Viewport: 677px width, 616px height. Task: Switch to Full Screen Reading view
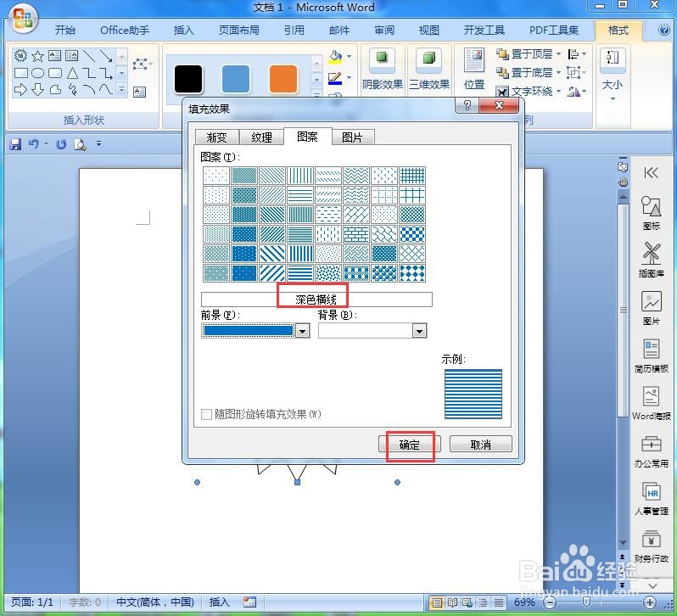(452, 602)
